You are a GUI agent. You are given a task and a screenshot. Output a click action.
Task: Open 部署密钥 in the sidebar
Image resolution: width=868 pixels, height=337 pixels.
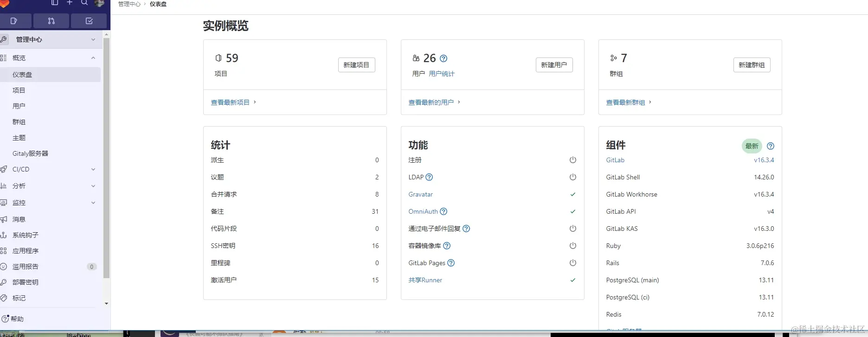pyautogui.click(x=50, y=282)
